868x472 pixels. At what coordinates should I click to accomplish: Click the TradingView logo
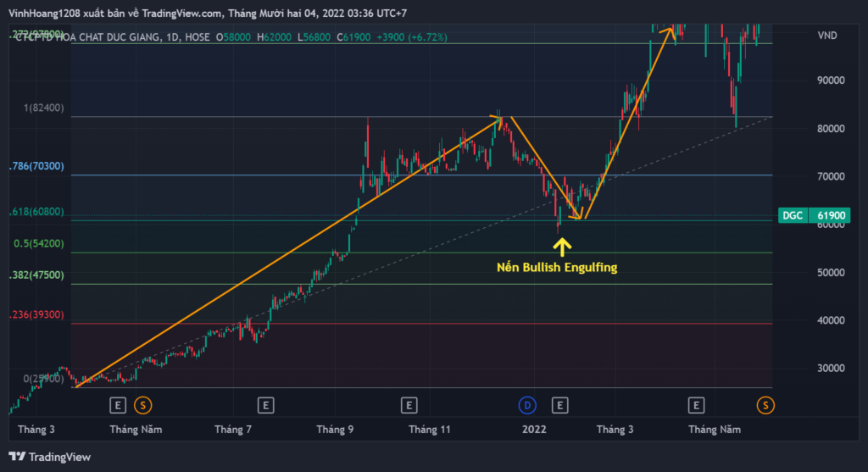click(49, 457)
